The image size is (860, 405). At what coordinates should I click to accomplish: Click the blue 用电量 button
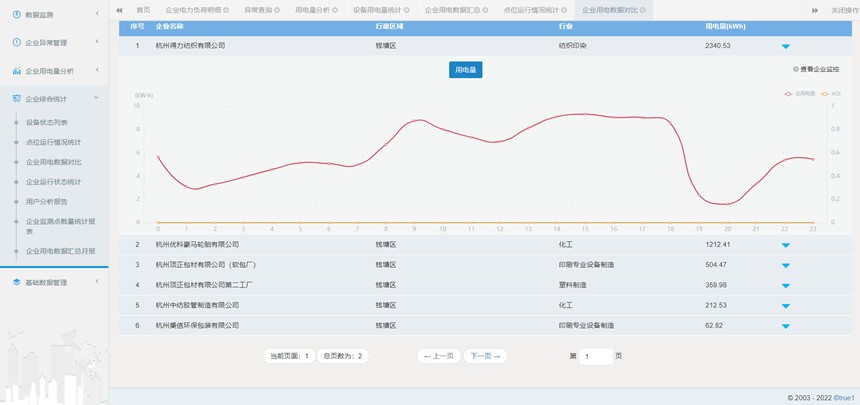(466, 70)
